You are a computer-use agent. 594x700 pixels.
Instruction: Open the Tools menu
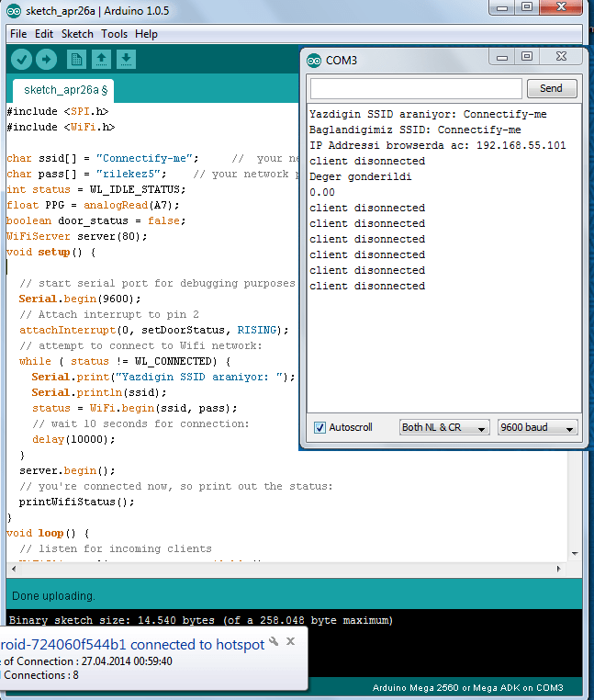click(114, 34)
